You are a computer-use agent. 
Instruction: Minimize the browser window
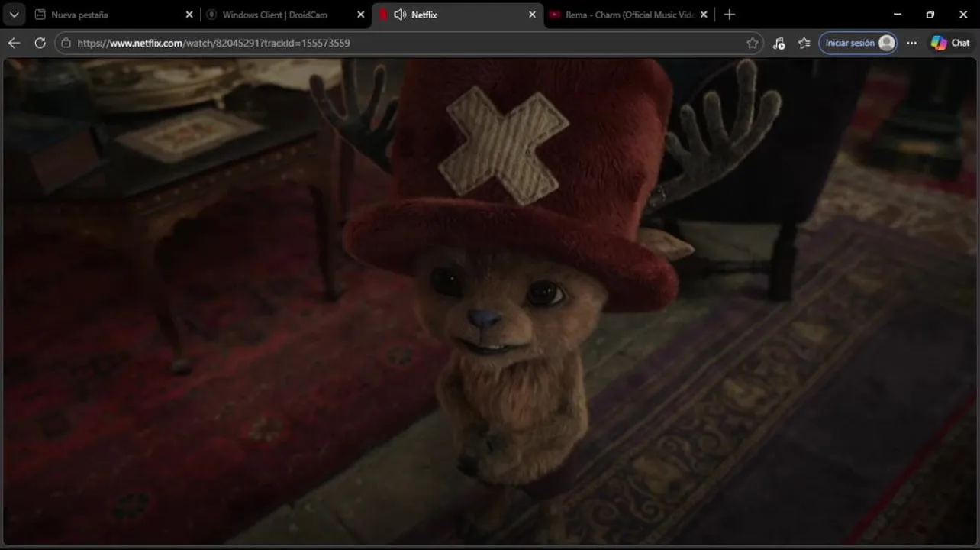click(898, 15)
